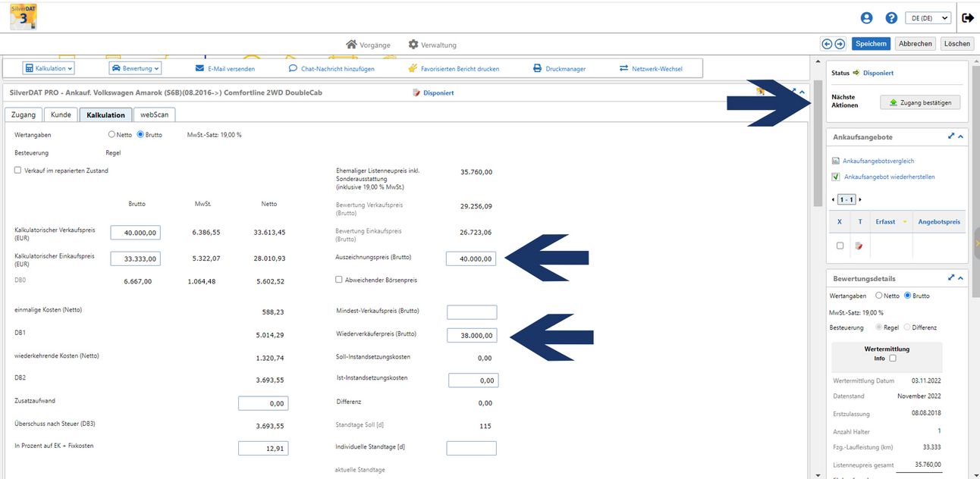Click the main vertical scrollbar

817,144
